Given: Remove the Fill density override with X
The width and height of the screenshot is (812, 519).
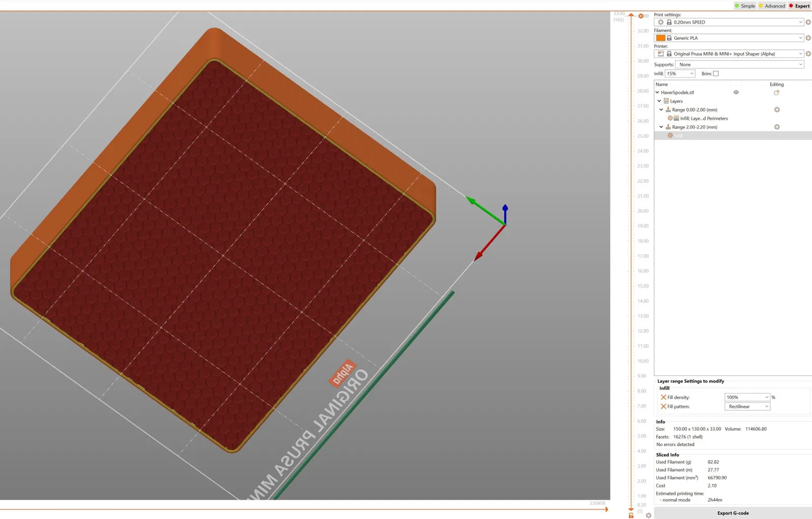Looking at the screenshot, I should point(663,397).
